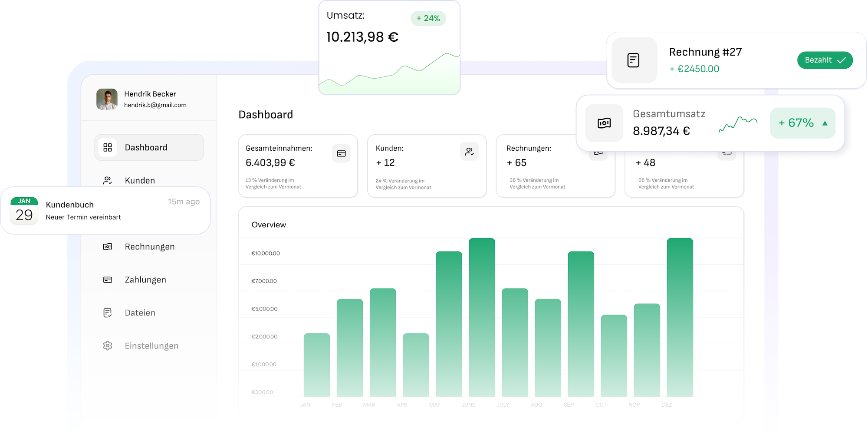Click the Kunden people icon in sidebar
The image size is (868, 441).
tap(108, 180)
